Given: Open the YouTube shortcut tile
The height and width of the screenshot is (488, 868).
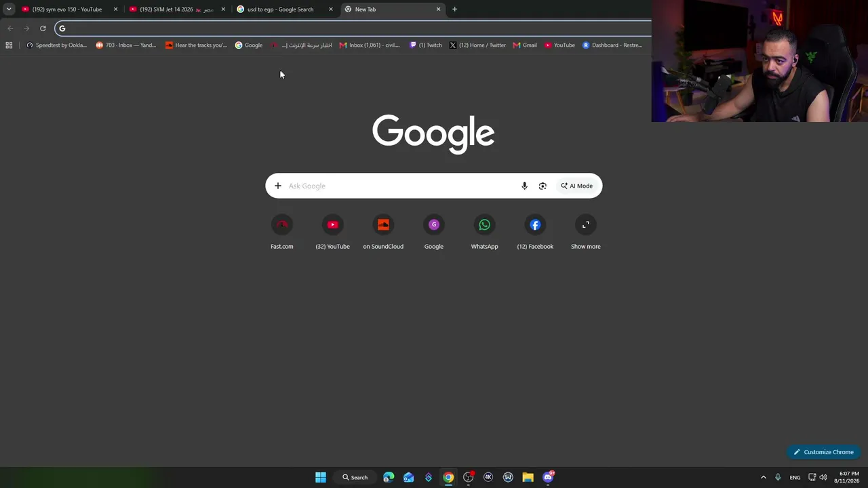Looking at the screenshot, I should pyautogui.click(x=332, y=232).
